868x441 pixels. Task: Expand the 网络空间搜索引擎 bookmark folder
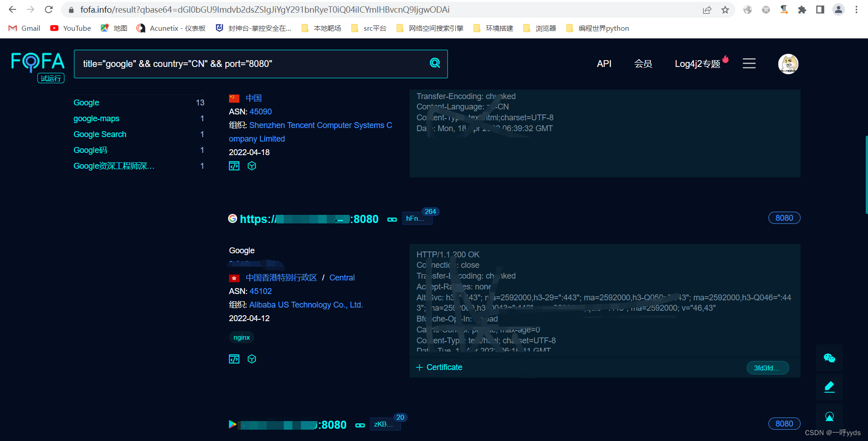coord(430,28)
